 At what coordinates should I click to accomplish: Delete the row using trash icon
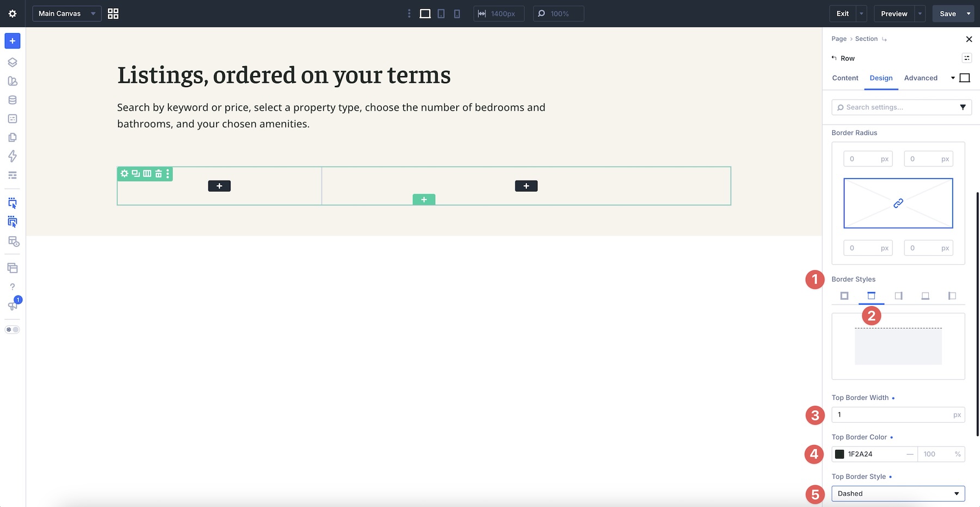coord(158,174)
